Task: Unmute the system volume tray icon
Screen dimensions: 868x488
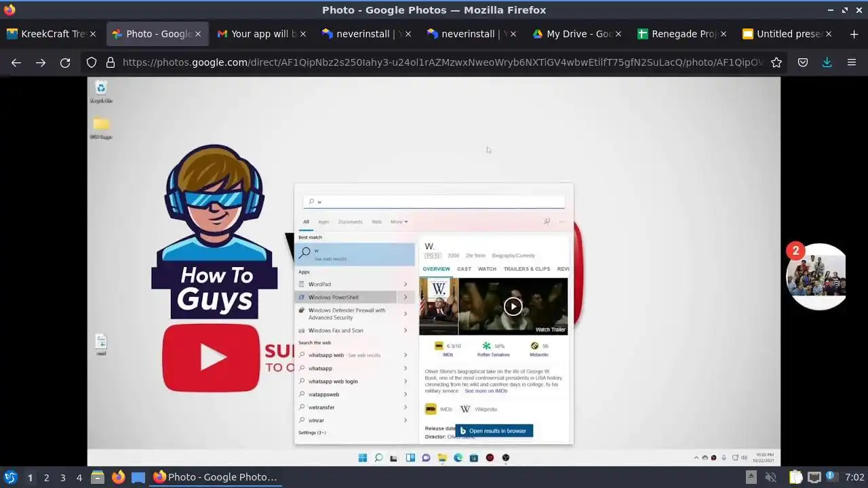Action: (770, 477)
